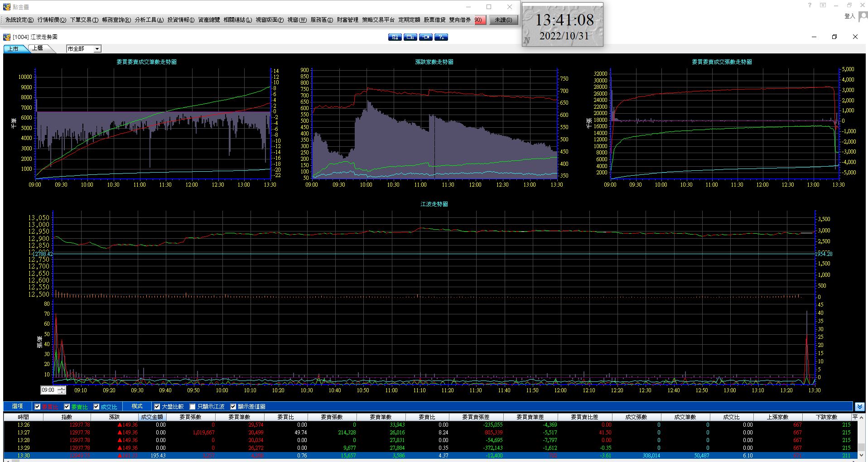Image resolution: width=868 pixels, height=462 pixels.
Task: Open the 策略交易平台 menu
Action: pos(378,20)
